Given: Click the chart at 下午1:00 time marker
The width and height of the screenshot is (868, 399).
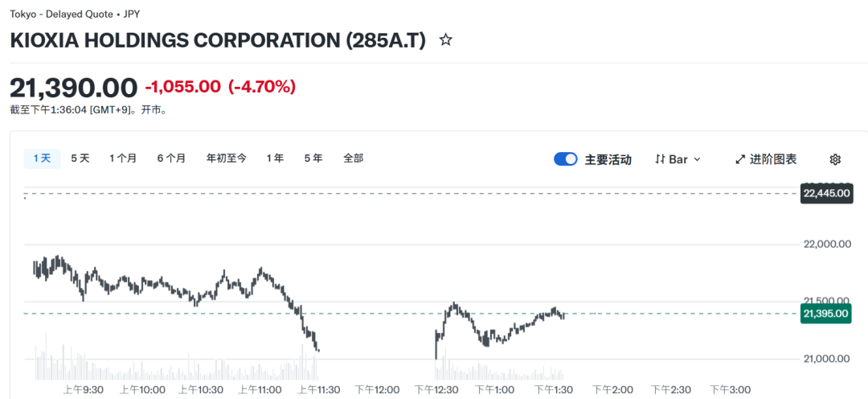Looking at the screenshot, I should (x=495, y=389).
